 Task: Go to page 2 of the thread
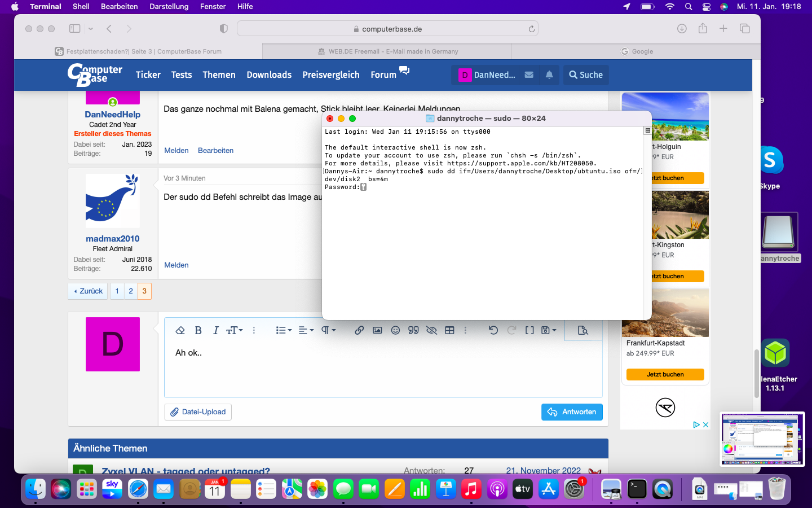pos(131,291)
